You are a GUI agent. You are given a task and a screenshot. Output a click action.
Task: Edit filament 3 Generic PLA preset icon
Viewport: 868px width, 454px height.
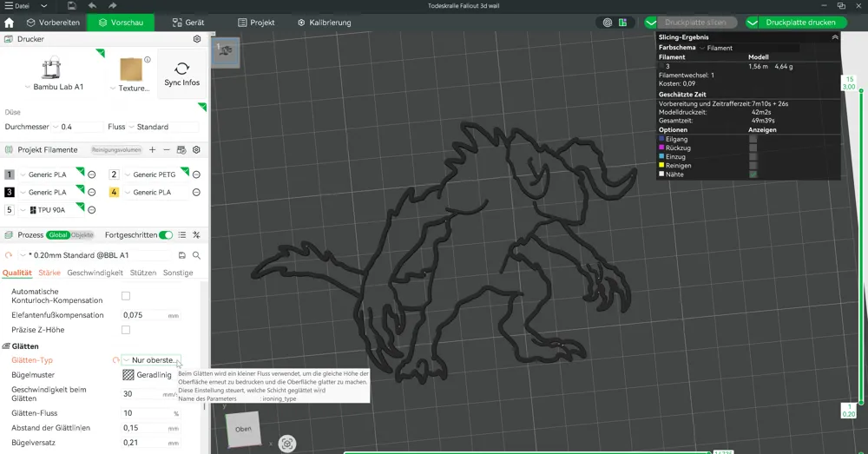[x=92, y=193]
